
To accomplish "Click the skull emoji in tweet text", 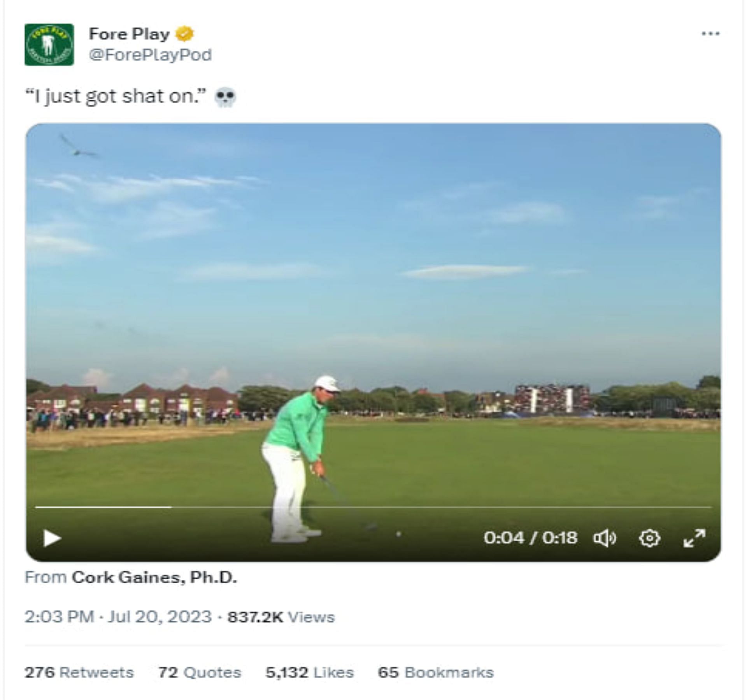I will coord(225,97).
